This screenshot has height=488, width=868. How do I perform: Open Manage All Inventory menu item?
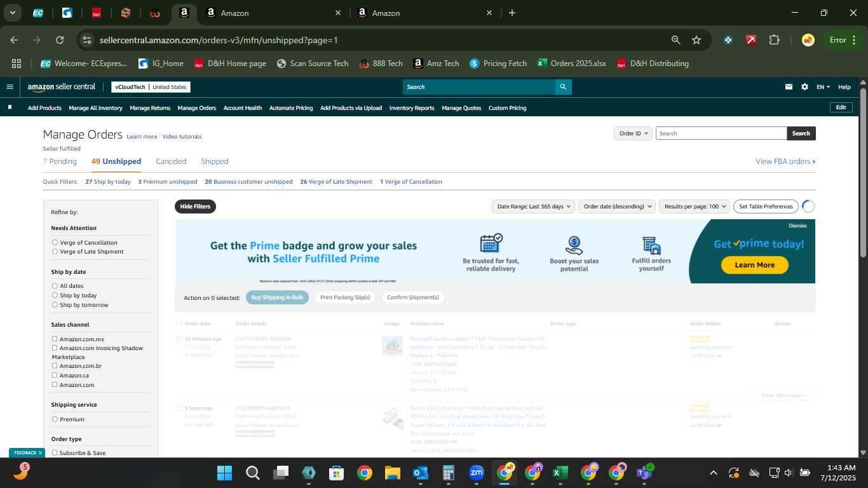pos(95,108)
